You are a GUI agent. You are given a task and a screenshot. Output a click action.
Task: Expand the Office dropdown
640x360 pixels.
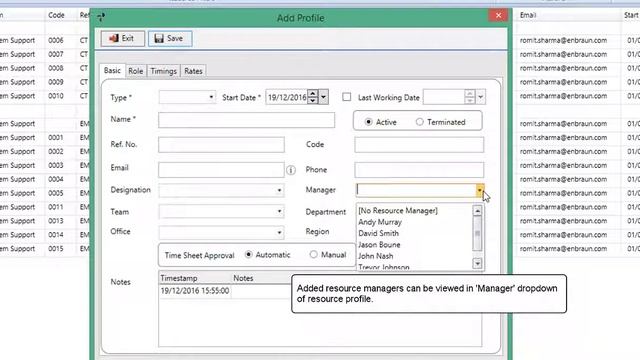pos(279,233)
